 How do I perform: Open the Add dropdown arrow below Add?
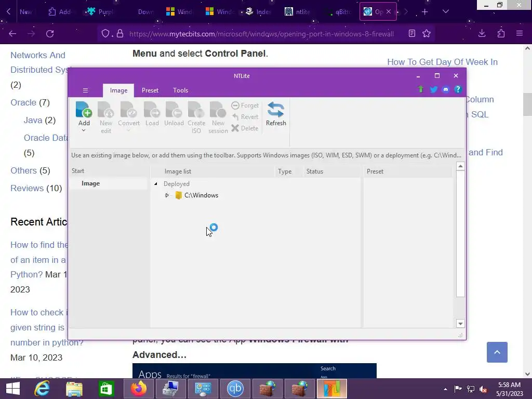tap(84, 130)
